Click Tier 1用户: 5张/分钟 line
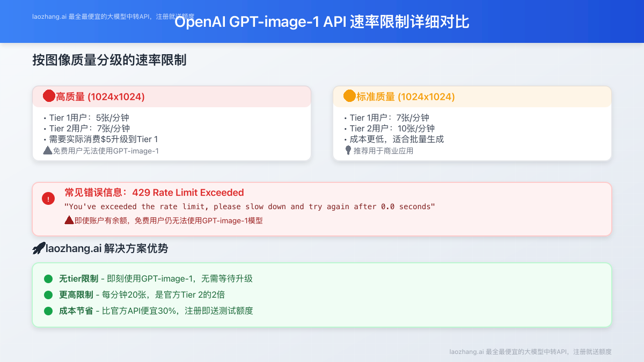 pyautogui.click(x=86, y=118)
